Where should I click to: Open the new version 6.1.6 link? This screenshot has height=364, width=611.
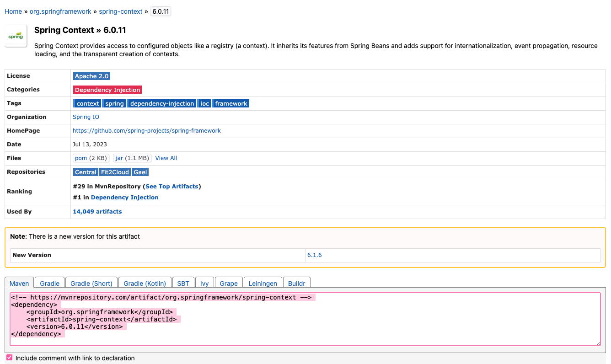click(315, 255)
